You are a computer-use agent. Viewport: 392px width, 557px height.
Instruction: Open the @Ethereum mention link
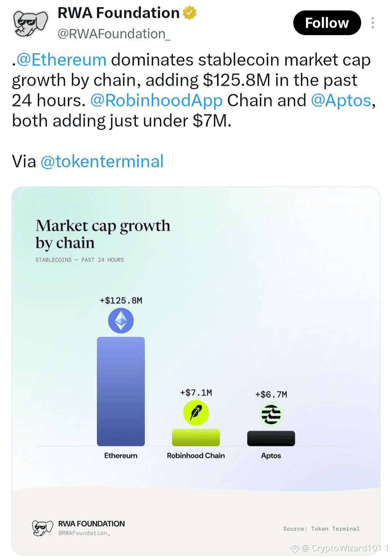coord(61,60)
